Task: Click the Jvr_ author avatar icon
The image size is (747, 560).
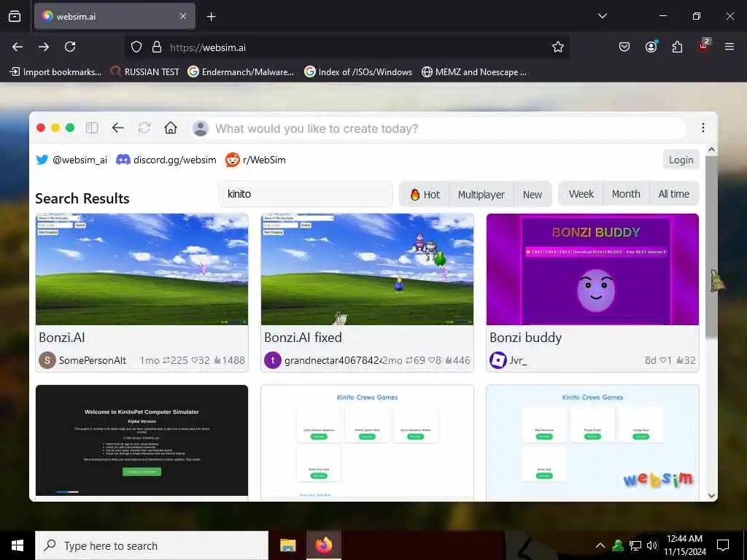Action: click(x=498, y=360)
